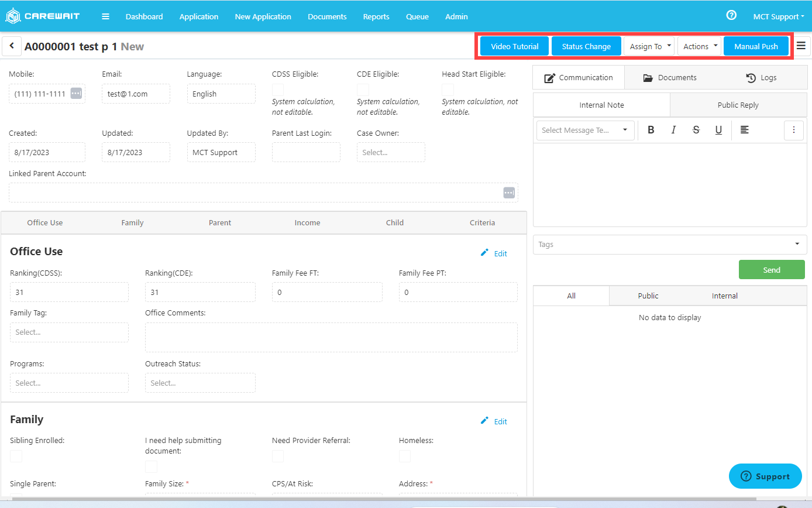Open the Select Message Template dropdown
The height and width of the screenshot is (508, 812).
coord(584,130)
